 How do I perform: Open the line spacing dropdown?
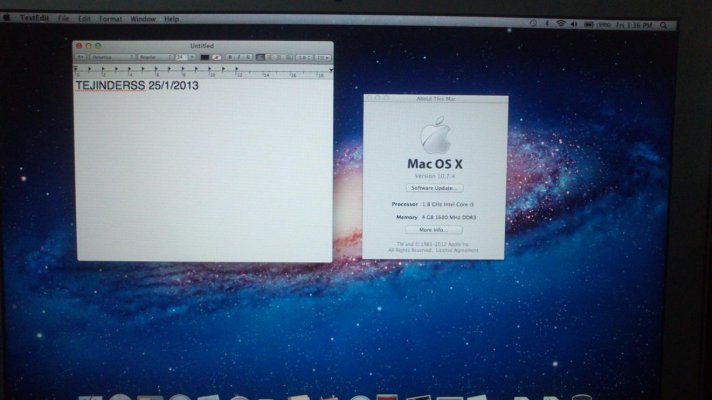[x=304, y=58]
